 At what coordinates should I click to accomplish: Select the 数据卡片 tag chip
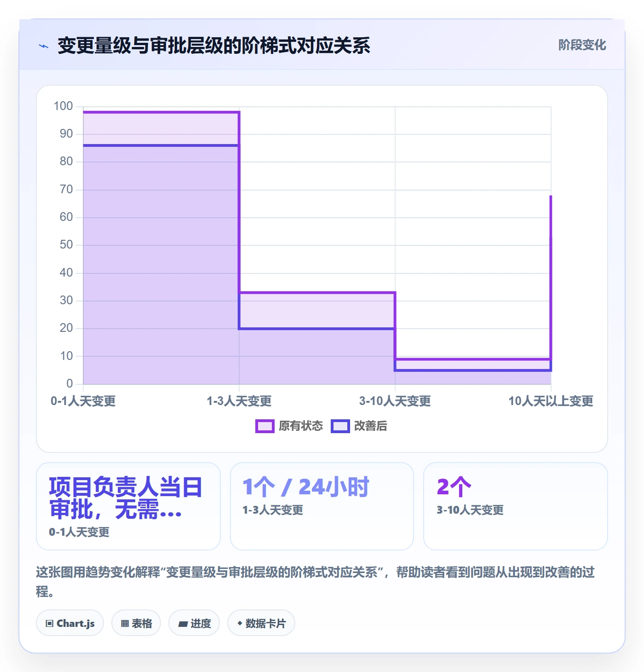[x=261, y=623]
